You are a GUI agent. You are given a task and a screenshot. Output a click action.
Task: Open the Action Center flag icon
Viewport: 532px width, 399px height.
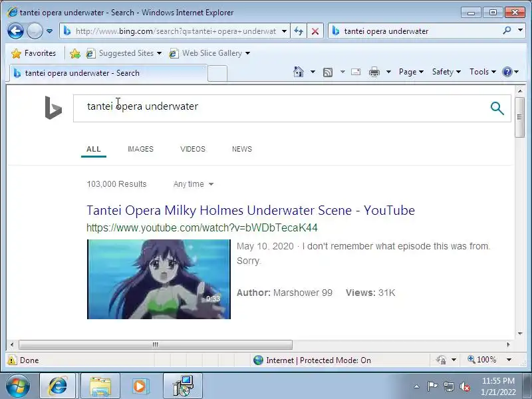432,386
